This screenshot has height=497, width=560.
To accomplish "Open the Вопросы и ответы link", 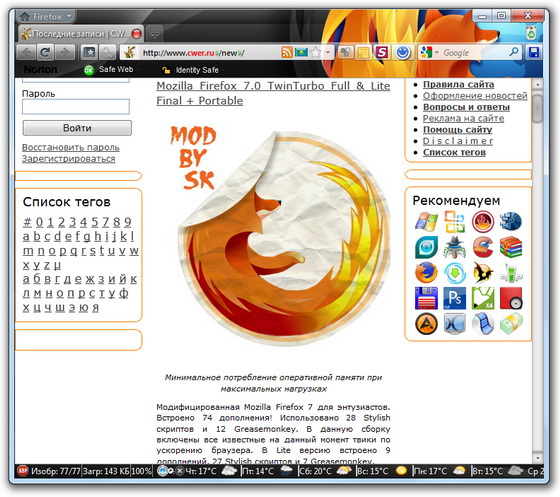I will tap(466, 107).
